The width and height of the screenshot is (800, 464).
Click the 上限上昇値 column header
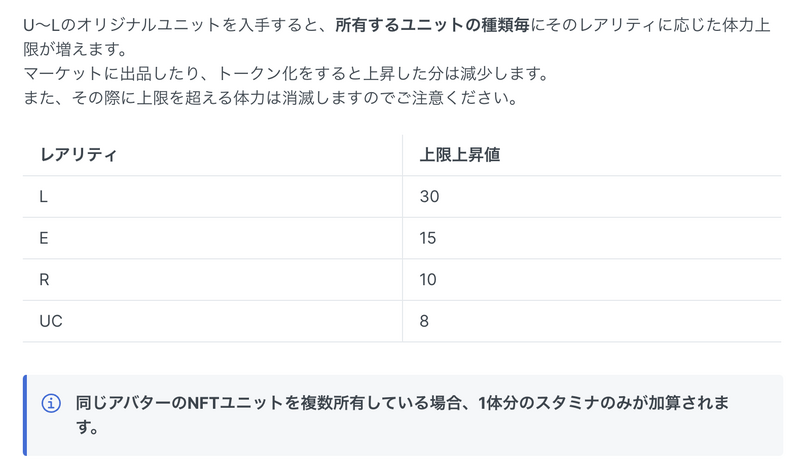click(x=460, y=155)
